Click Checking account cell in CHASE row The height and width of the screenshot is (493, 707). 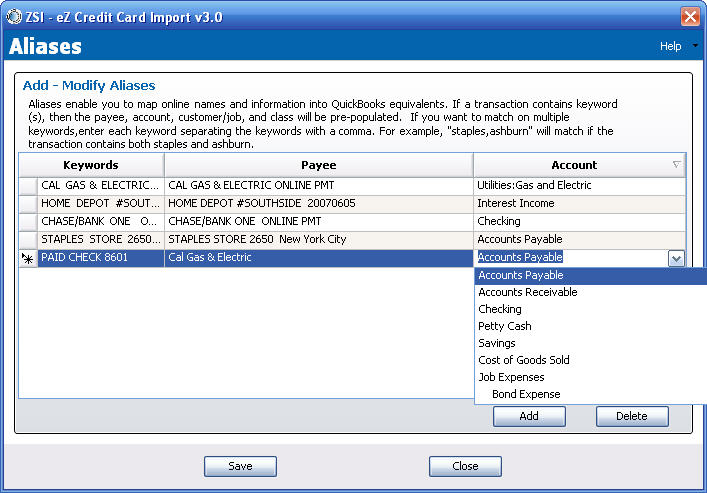[x=579, y=222]
